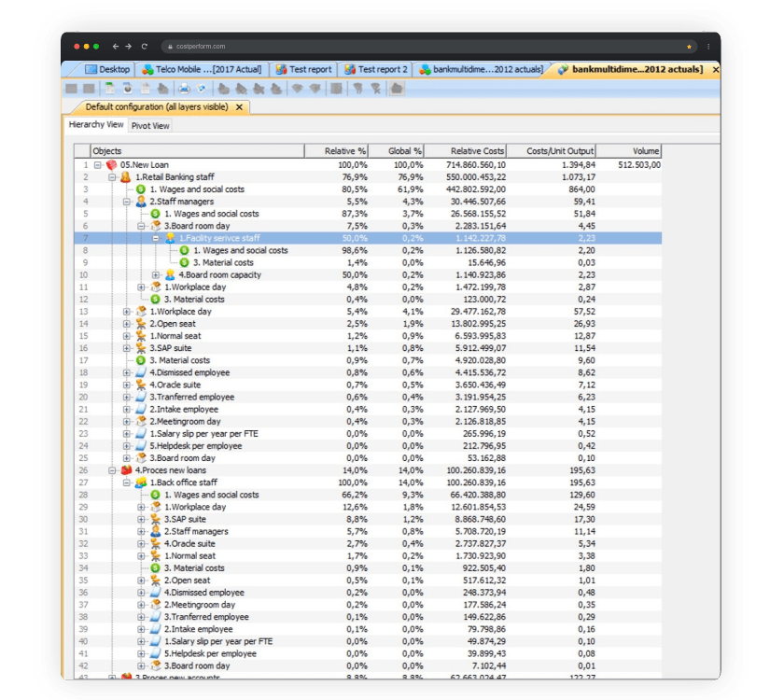The image size is (784, 700).
Task: Select the 1.Back office staff row
Action: click(368, 483)
